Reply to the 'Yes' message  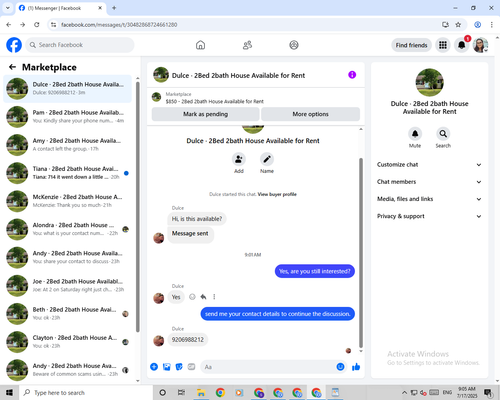[203, 297]
